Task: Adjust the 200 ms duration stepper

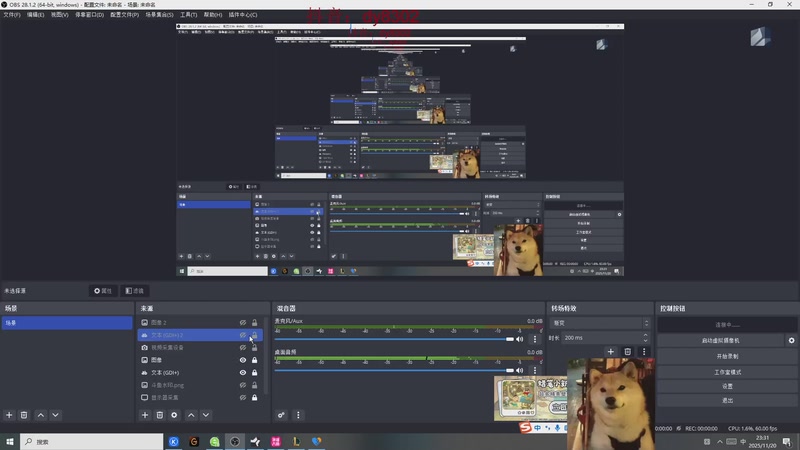Action: coord(645,338)
